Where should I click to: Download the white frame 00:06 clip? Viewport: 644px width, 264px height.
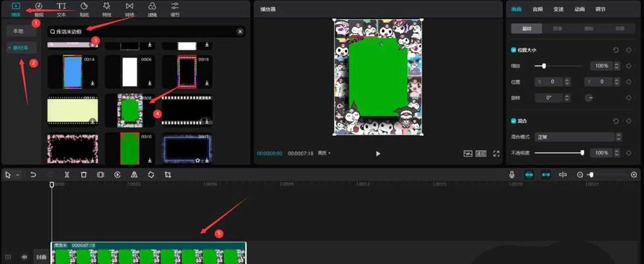click(150, 83)
